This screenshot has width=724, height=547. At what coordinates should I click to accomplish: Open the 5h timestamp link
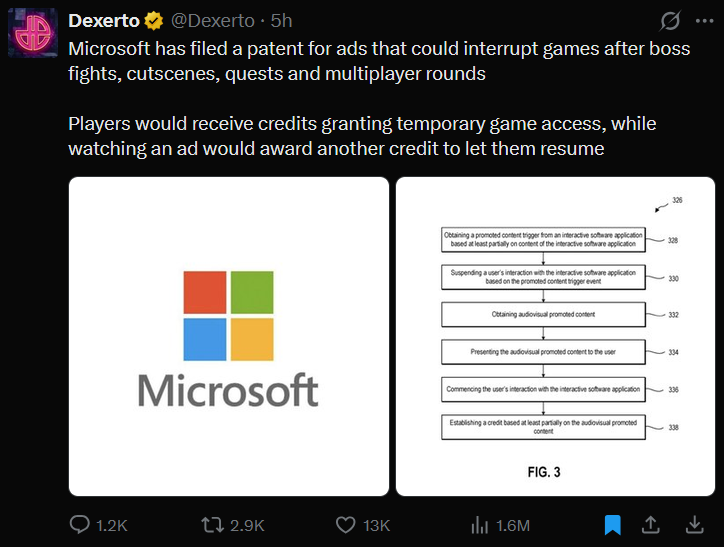click(x=281, y=21)
